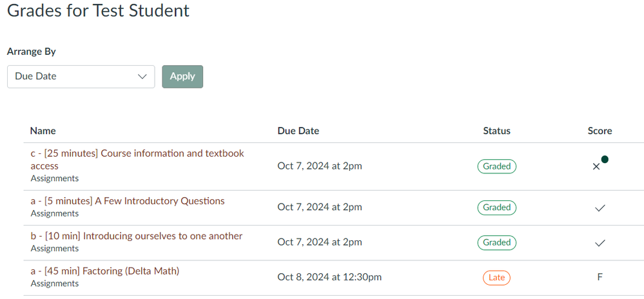The height and width of the screenshot is (299, 644).
Task: Open Introducing ourselves to one another link
Action: [137, 236]
